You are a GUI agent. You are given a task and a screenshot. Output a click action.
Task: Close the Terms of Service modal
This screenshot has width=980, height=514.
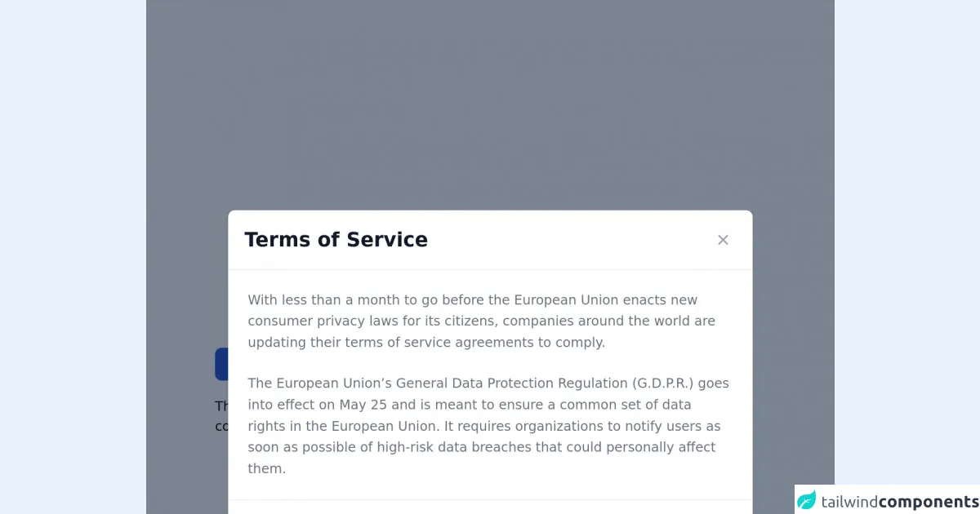click(x=723, y=240)
